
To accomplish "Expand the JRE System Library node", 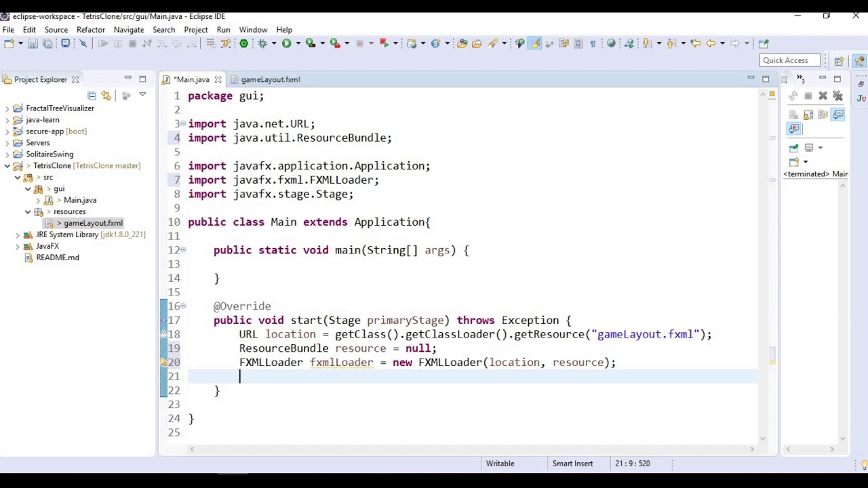I will 18,235.
